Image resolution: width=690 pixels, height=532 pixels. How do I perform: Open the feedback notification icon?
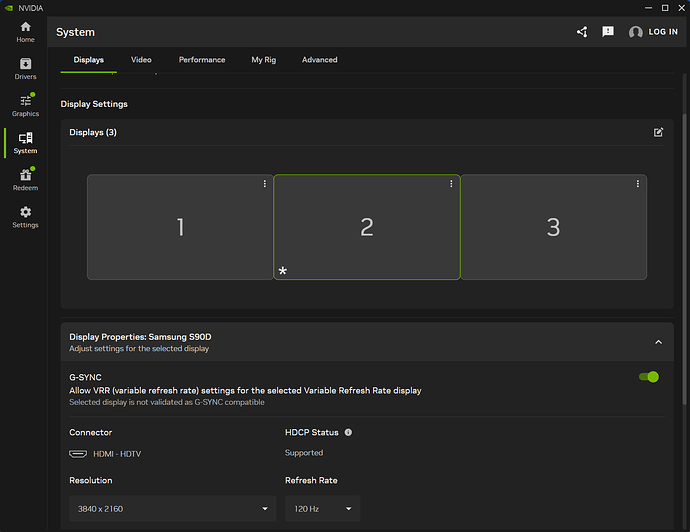[608, 32]
